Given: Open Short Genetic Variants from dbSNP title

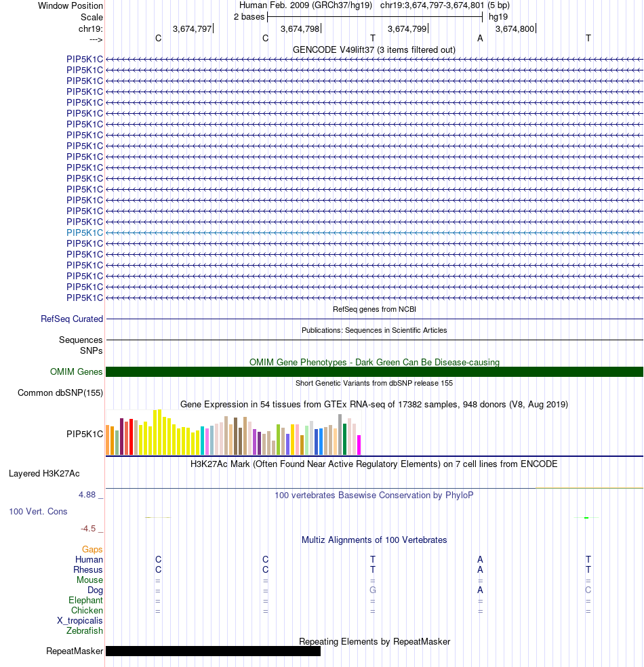Looking at the screenshot, I should tap(374, 383).
